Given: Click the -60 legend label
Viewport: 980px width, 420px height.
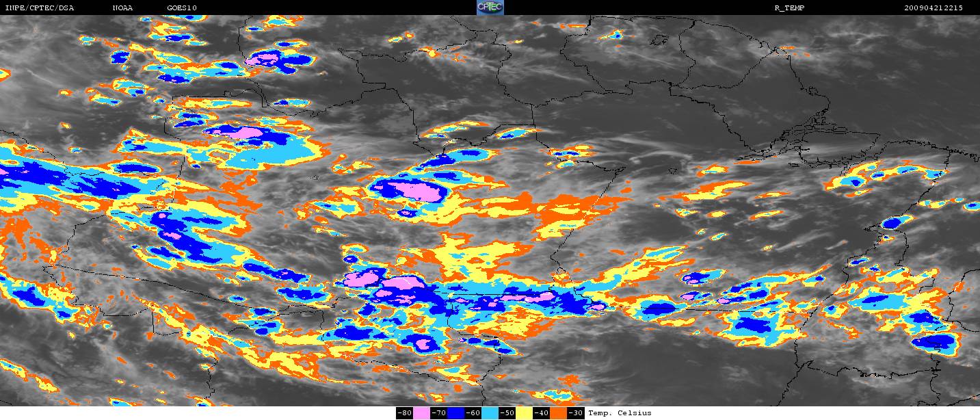Looking at the screenshot, I should [473, 413].
